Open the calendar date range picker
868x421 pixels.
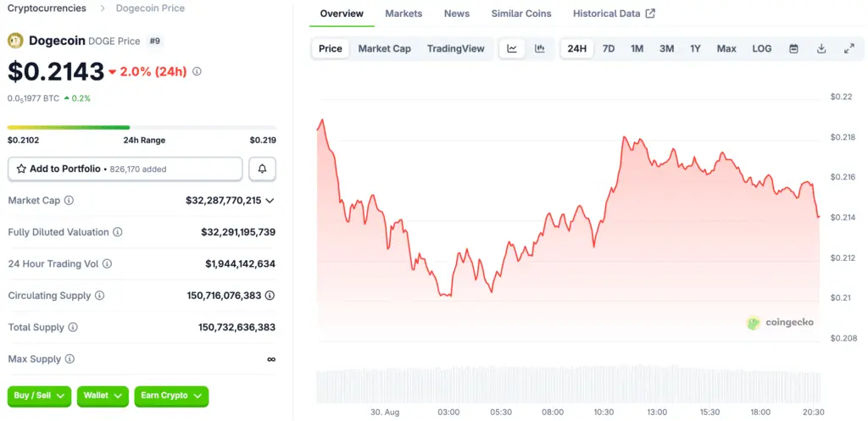793,48
